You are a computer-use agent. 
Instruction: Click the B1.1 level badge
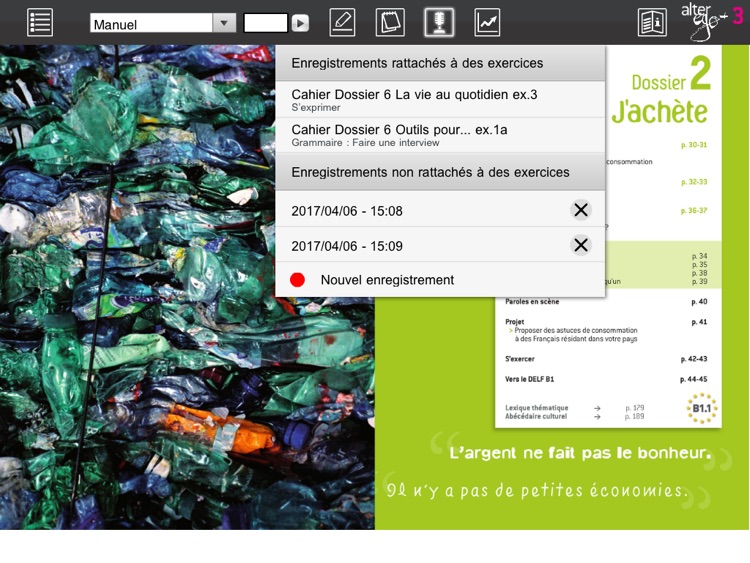[x=702, y=408]
